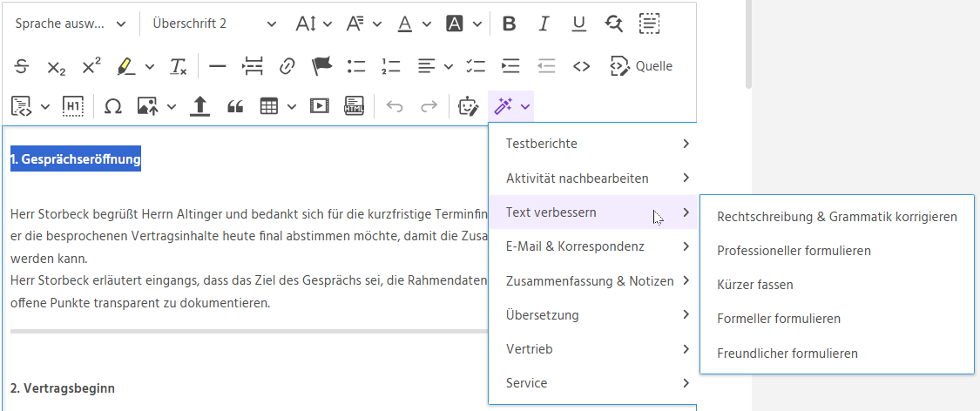
Task: Insert a page break
Action: 252,66
